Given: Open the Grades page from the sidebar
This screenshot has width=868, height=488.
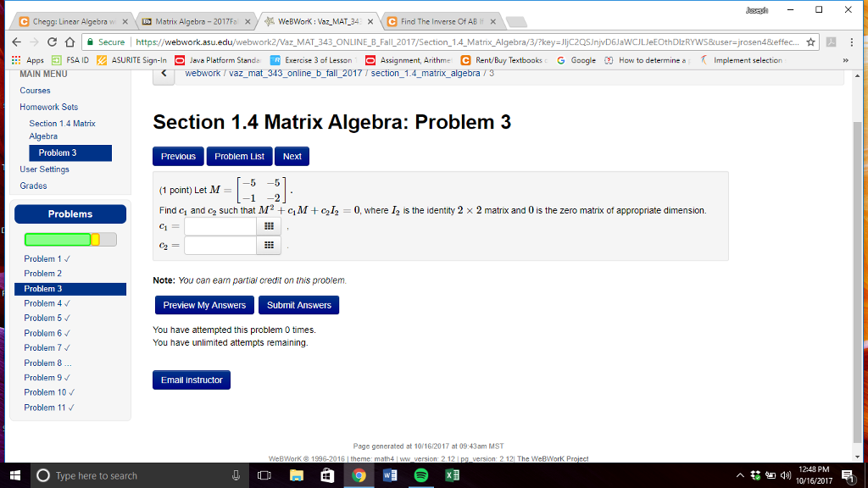Looking at the screenshot, I should 32,185.
